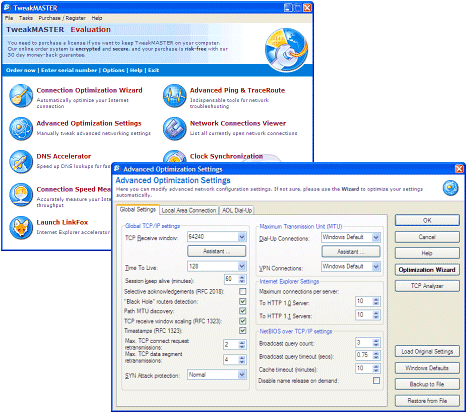
Task: Click Restore from File button
Action: coord(427,401)
